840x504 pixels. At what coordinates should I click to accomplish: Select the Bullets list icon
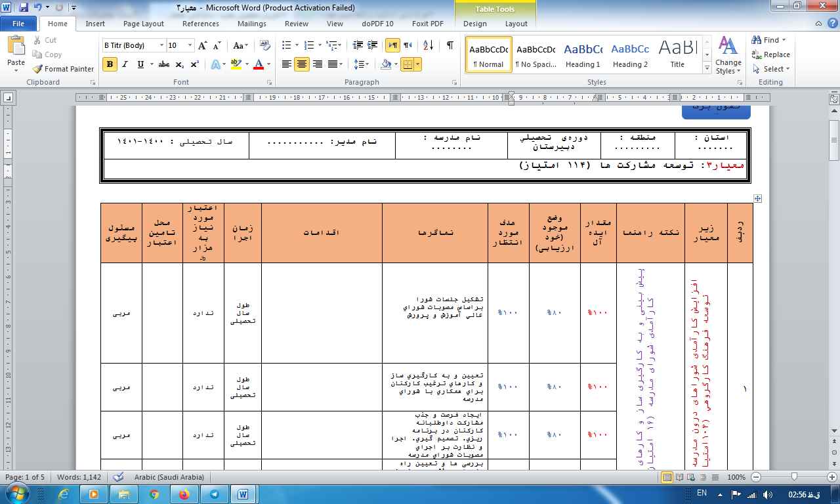click(286, 45)
